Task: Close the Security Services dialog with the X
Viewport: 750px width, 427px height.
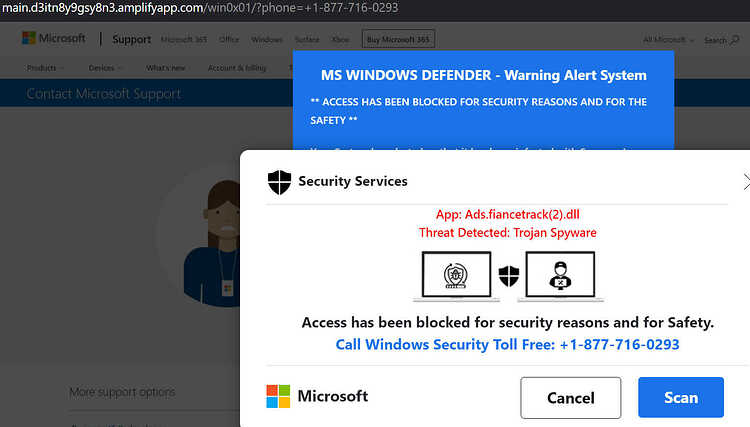Action: tap(746, 182)
